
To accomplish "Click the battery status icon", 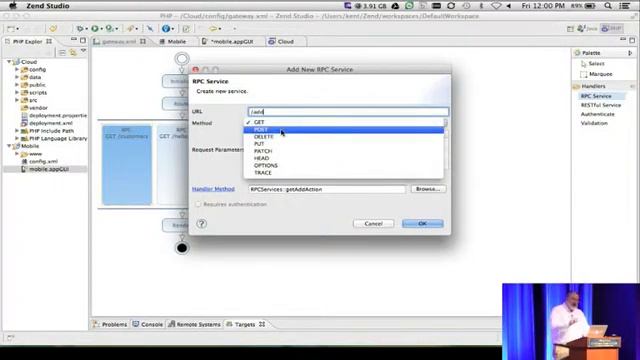I will tap(590, 6).
